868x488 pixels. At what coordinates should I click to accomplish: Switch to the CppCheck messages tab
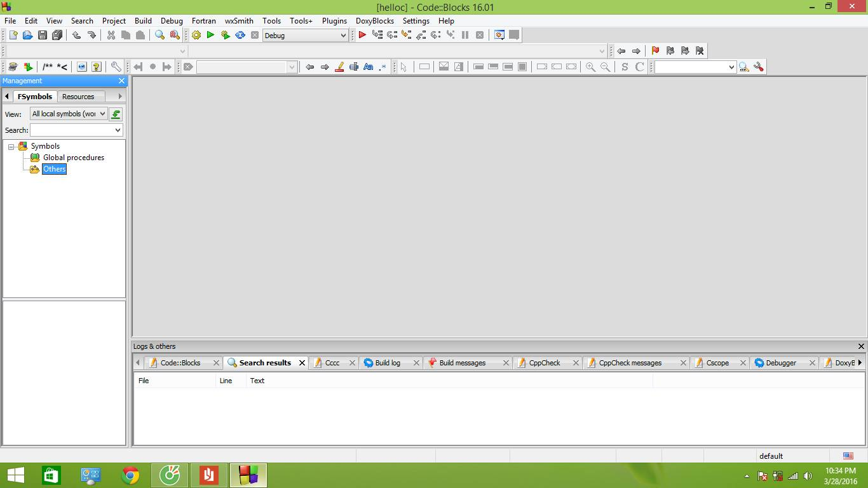630,363
